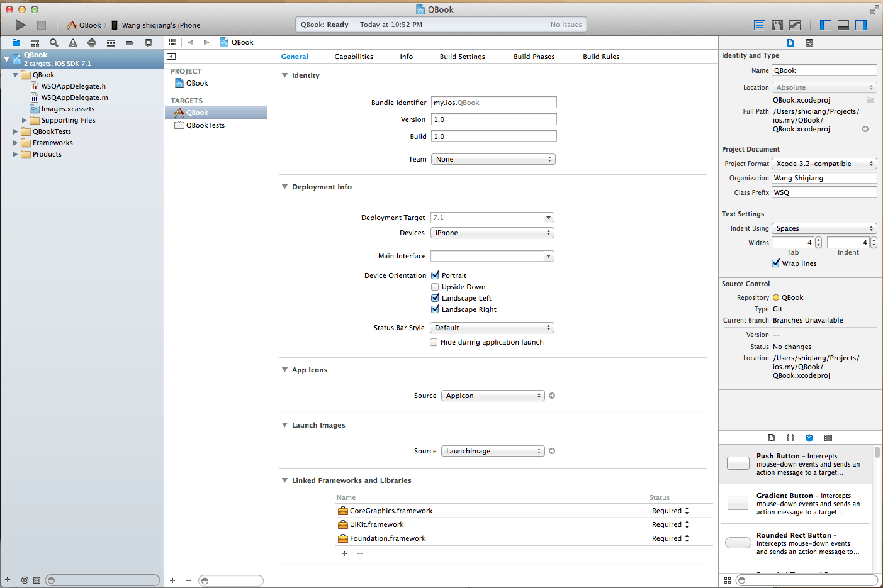
Task: Show the Quick Help inspector
Action: pos(809,43)
